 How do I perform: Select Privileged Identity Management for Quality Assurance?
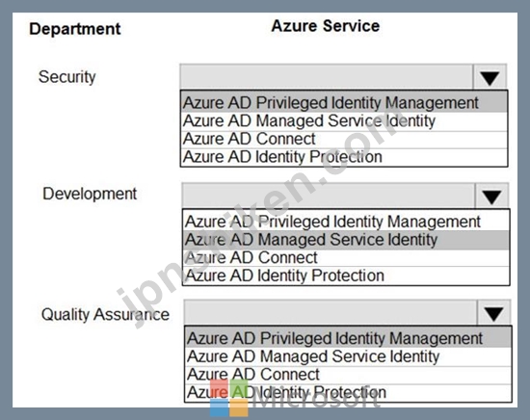[348, 338]
